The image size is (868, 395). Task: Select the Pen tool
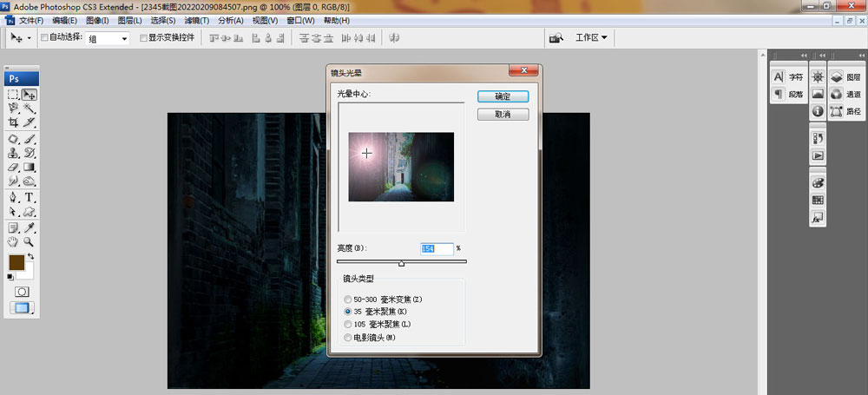point(14,198)
